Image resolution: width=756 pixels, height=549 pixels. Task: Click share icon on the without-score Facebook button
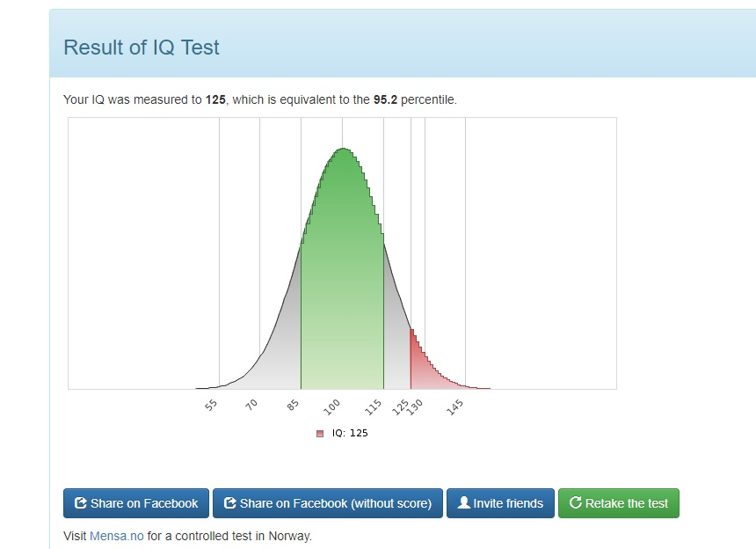pyautogui.click(x=230, y=503)
